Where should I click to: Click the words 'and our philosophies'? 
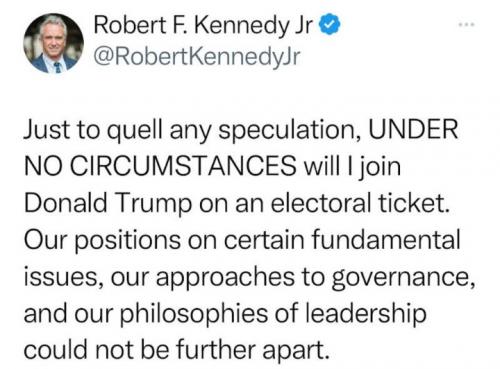click(146, 315)
